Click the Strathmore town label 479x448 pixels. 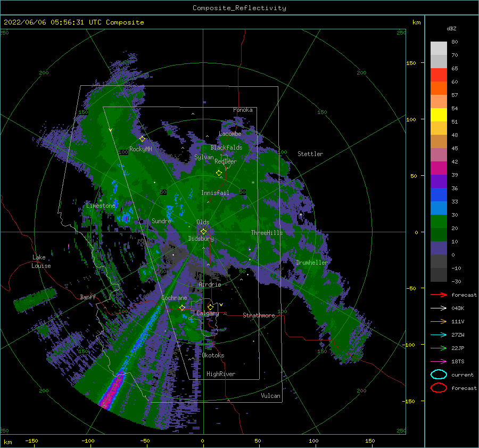pos(259,315)
